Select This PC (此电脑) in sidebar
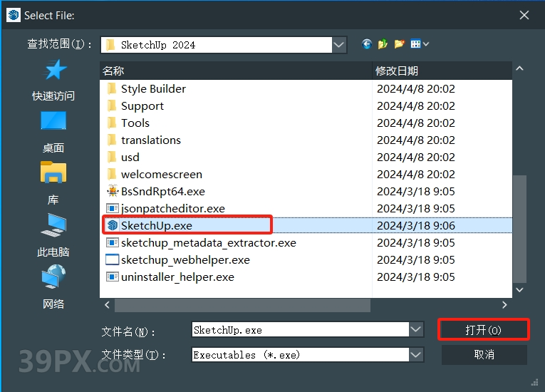Screen dimensions: 545x392 [x=53, y=235]
